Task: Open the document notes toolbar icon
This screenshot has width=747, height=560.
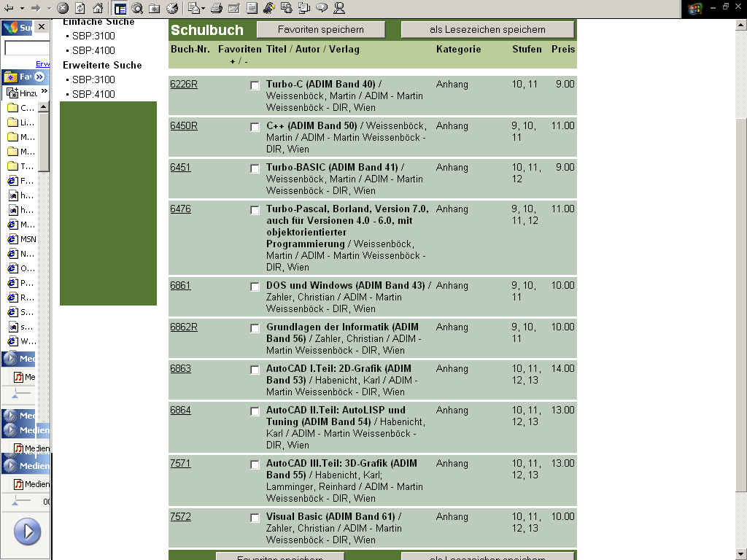Action: click(x=252, y=8)
